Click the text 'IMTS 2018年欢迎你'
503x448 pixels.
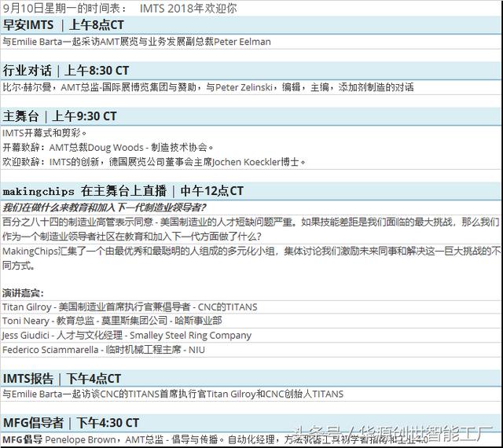[189, 8]
